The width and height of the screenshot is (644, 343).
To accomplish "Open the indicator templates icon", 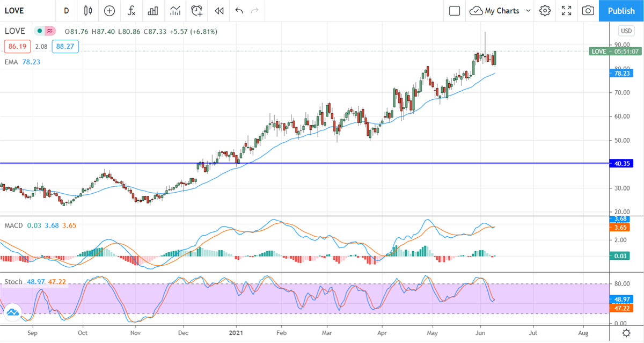I will point(175,11).
